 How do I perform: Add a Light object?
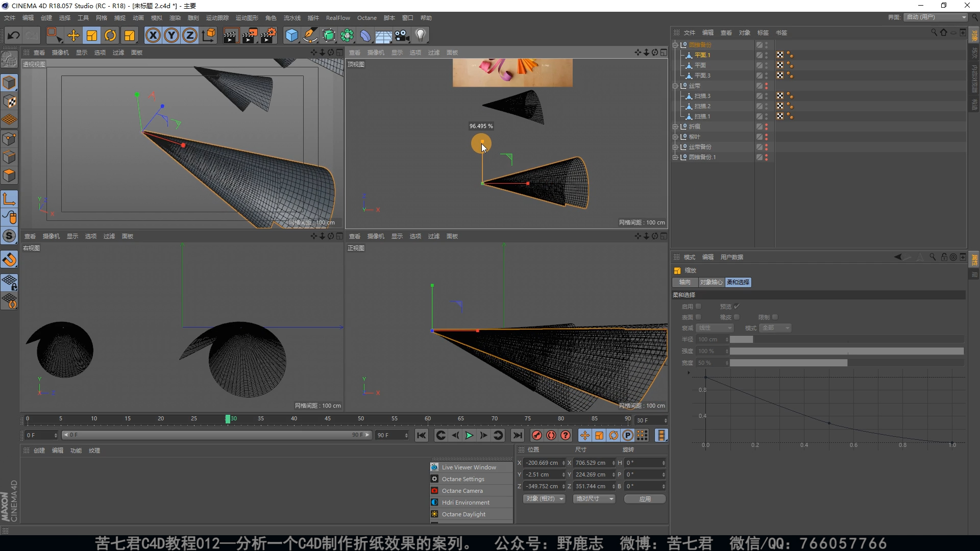tap(421, 35)
